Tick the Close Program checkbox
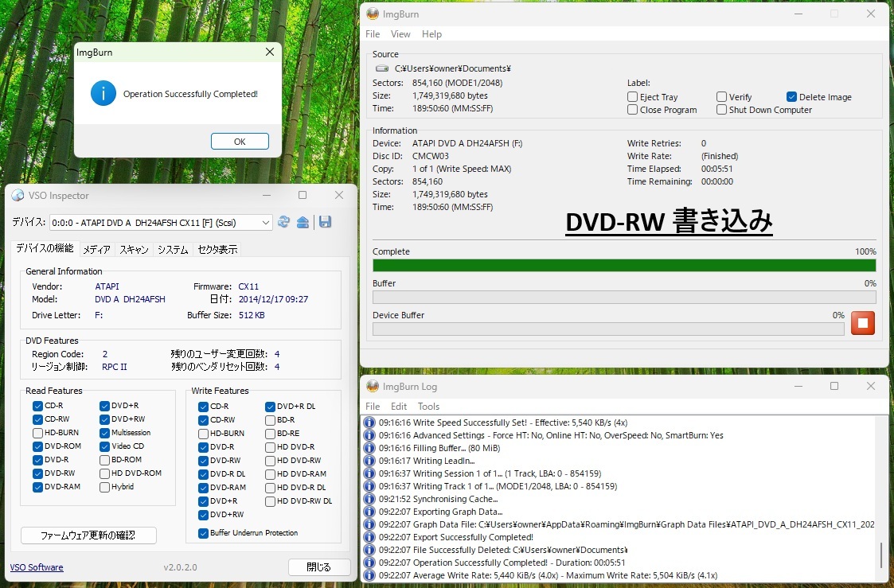This screenshot has height=588, width=894. (x=632, y=109)
